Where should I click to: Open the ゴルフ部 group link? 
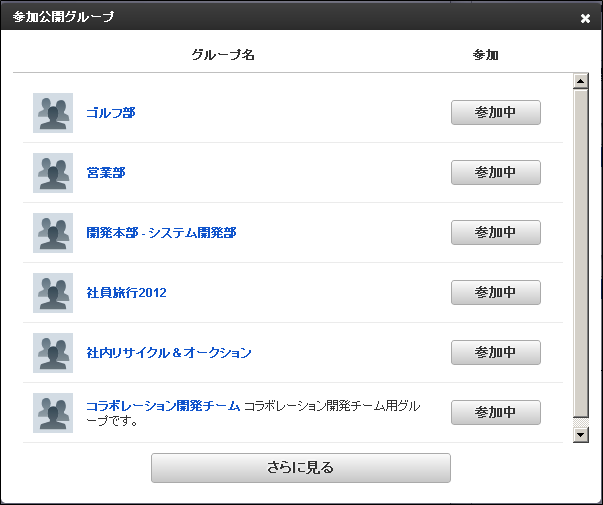pyautogui.click(x=111, y=113)
